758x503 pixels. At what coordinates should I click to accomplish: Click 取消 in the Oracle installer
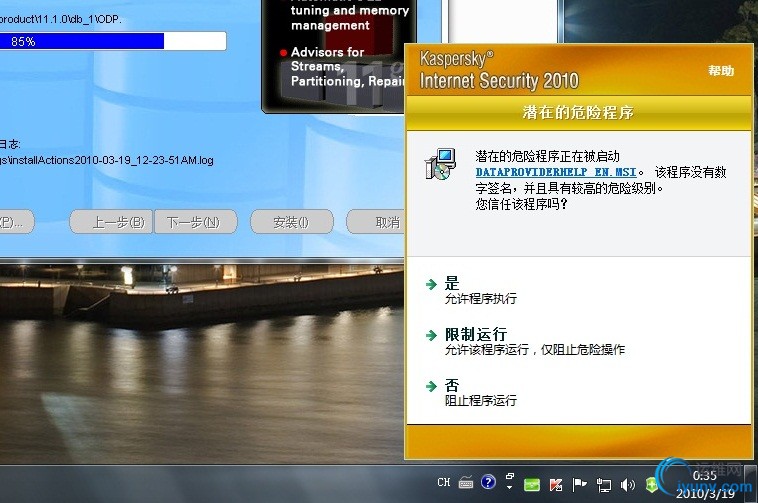[x=375, y=222]
